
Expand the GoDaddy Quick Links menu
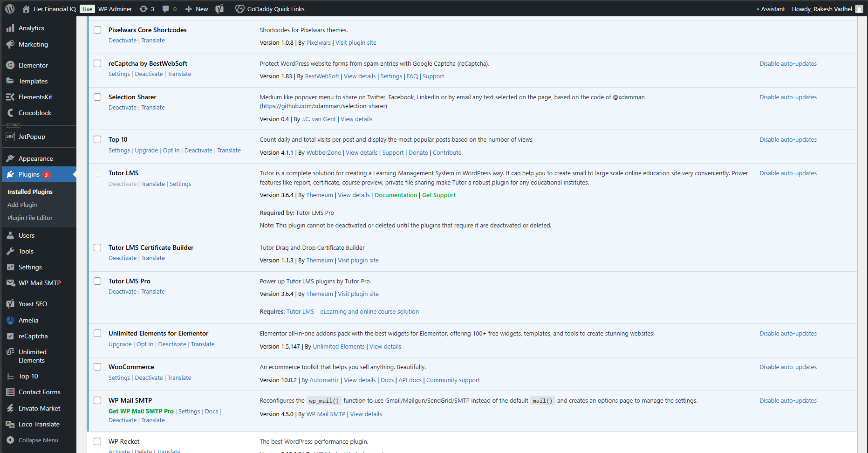pos(270,9)
